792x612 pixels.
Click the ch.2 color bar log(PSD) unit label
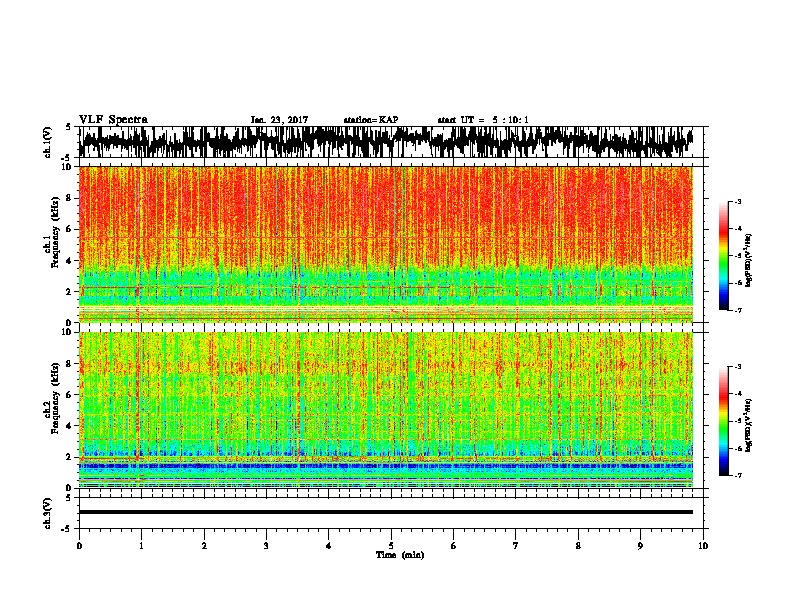point(749,426)
